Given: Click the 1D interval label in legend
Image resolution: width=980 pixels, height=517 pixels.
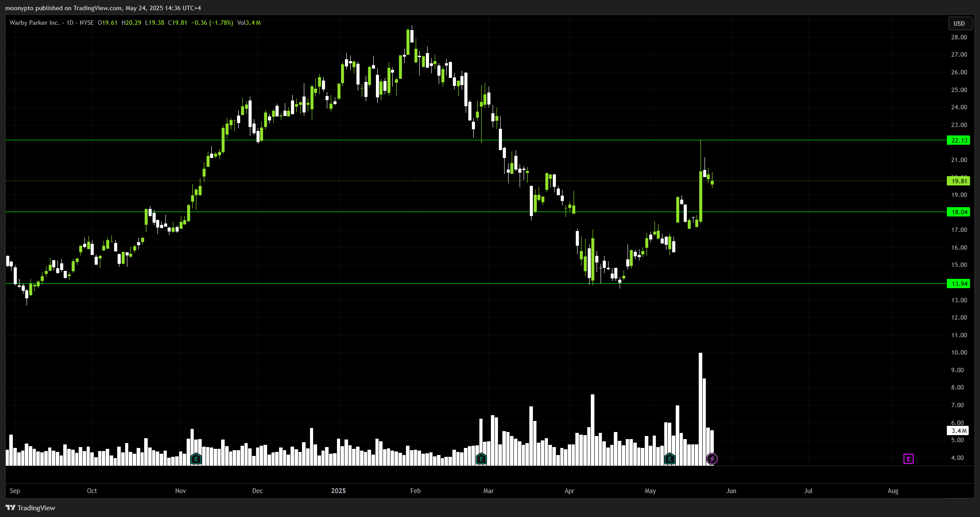Looking at the screenshot, I should [x=70, y=23].
